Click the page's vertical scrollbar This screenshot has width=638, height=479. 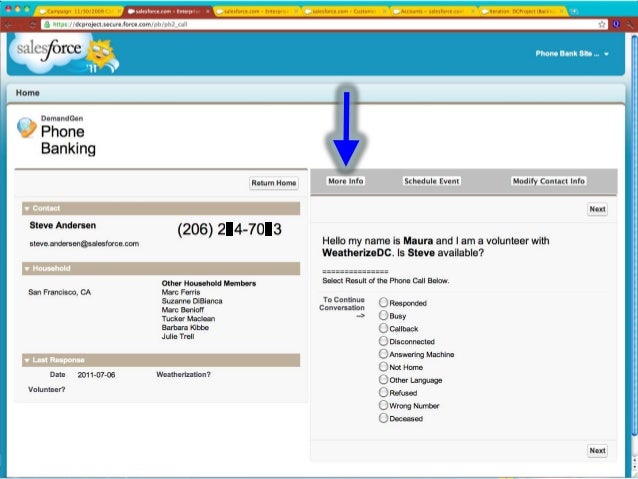(634, 237)
